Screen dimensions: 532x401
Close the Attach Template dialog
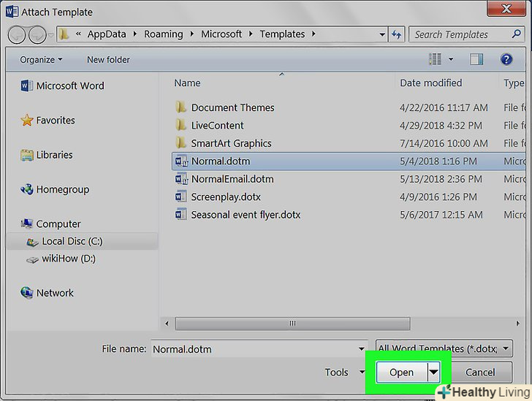point(506,8)
